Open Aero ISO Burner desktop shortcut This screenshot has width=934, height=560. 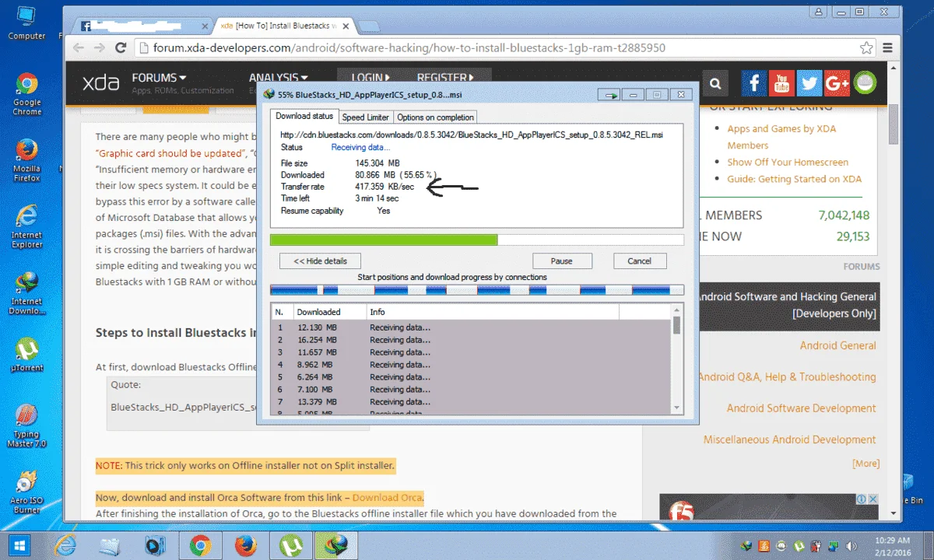tap(26, 492)
